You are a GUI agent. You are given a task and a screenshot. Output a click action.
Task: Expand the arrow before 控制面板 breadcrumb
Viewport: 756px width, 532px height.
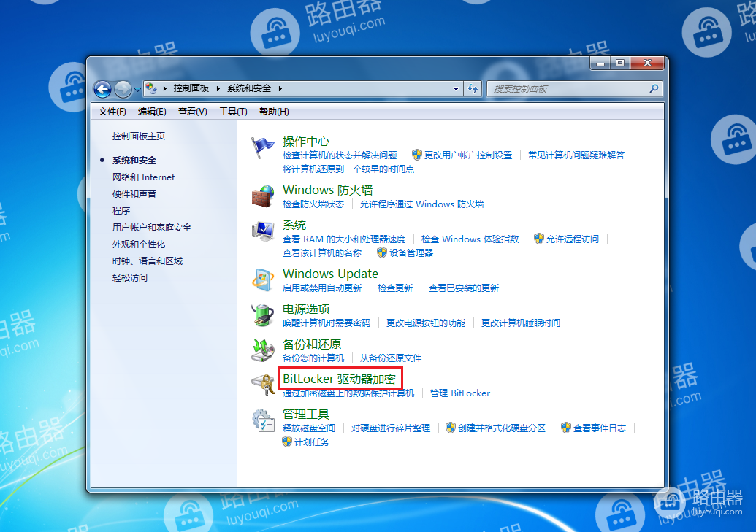[164, 89]
